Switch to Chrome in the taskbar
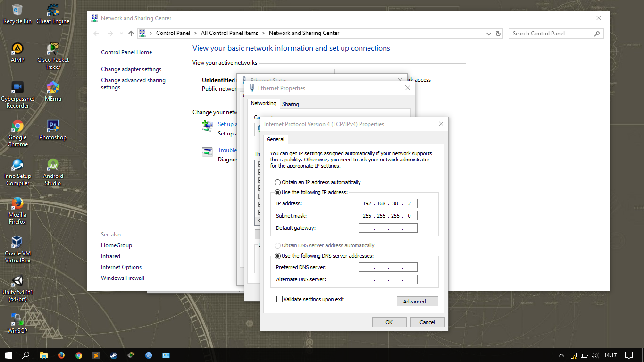Viewport: 644px width, 362px height. click(x=79, y=355)
